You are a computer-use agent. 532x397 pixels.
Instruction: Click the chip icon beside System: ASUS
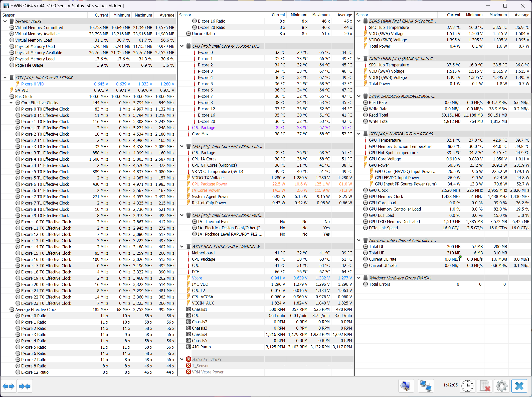[12, 21]
